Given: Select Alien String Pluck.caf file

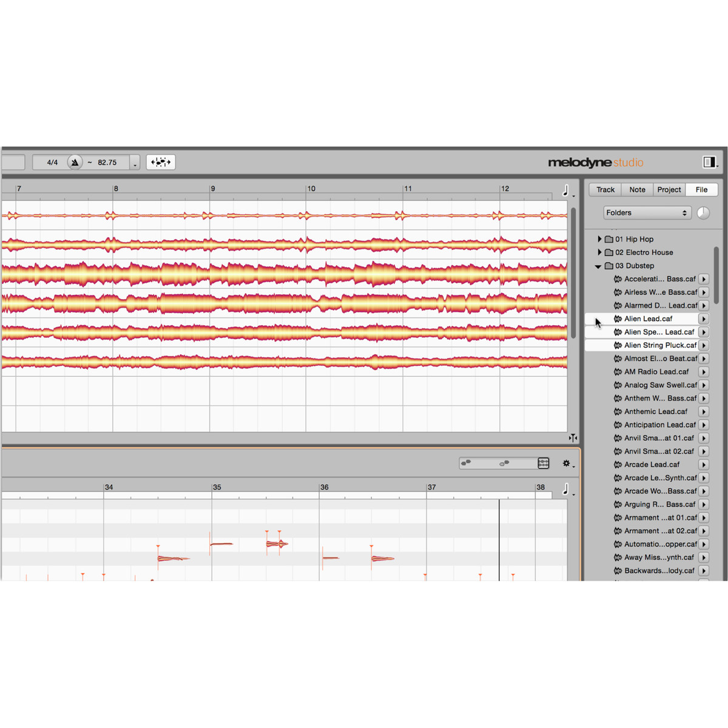Looking at the screenshot, I should pyautogui.click(x=660, y=345).
